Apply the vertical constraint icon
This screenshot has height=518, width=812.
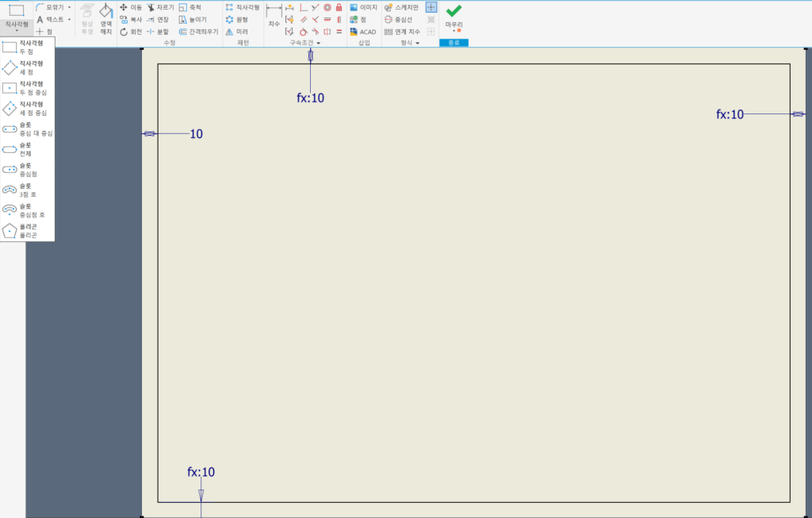pos(339,20)
